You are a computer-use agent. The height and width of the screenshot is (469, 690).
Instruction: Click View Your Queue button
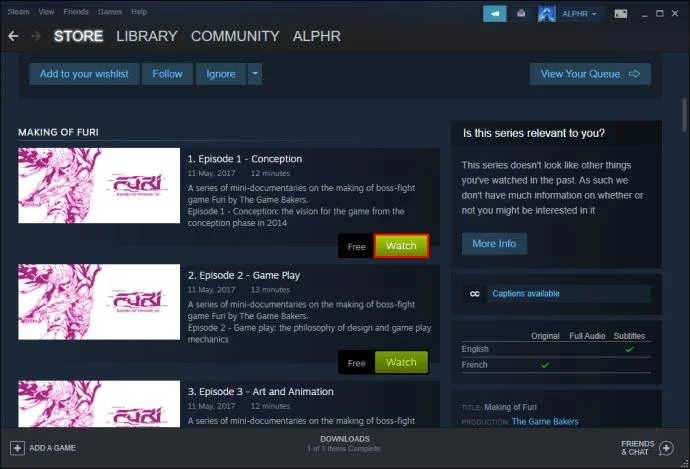(x=590, y=74)
